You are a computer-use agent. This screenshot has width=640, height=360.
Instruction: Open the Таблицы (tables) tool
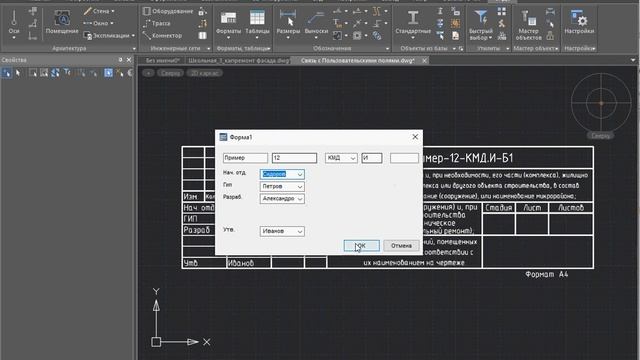tap(257, 24)
